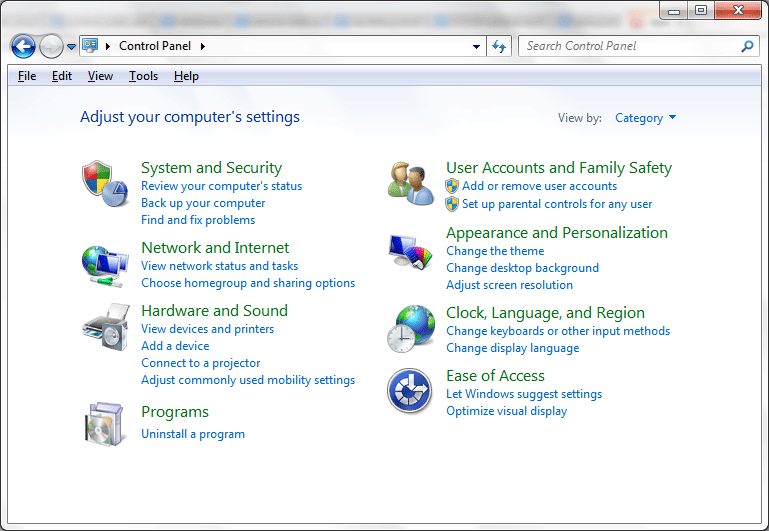769x531 pixels.
Task: Click Choose homegroup and sharing options
Action: point(248,283)
